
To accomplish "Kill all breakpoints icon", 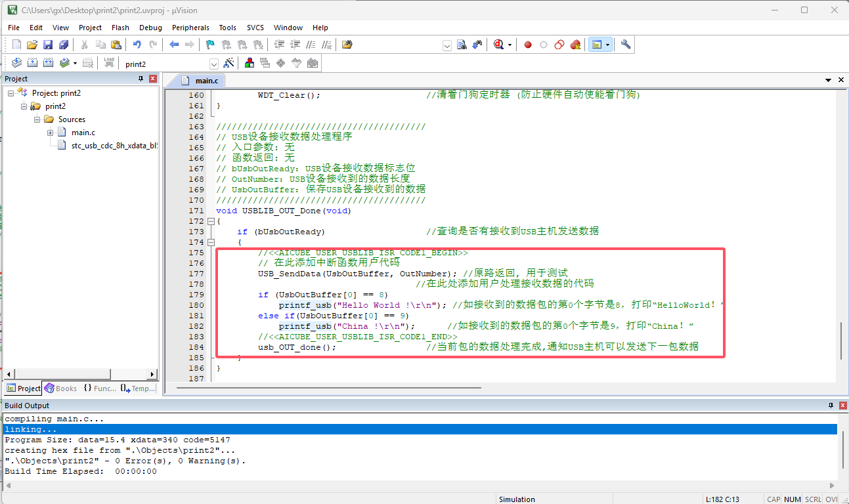I will pos(576,45).
